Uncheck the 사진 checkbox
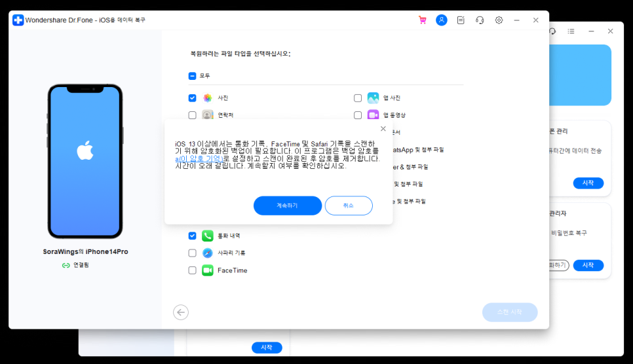The width and height of the screenshot is (633, 364). (192, 98)
